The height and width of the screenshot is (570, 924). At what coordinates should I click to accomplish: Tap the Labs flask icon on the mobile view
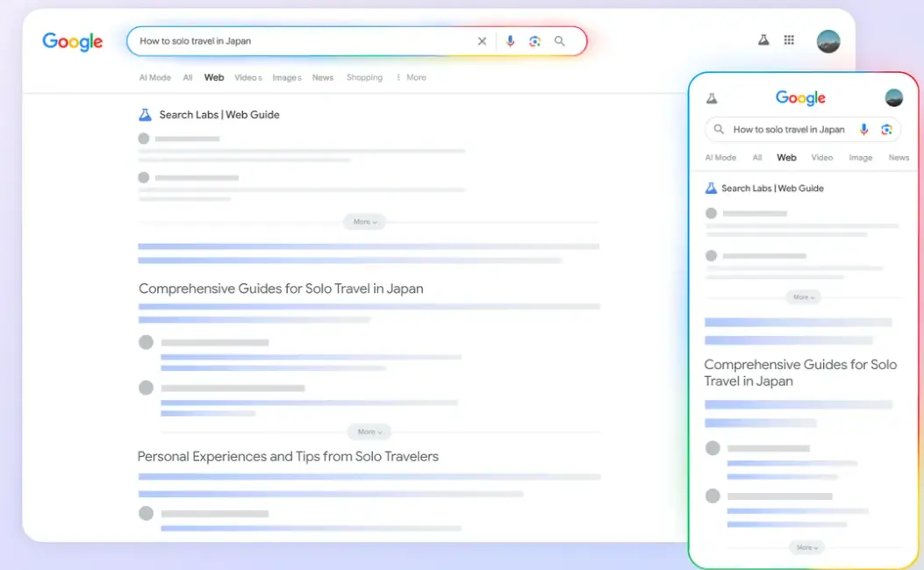point(712,98)
